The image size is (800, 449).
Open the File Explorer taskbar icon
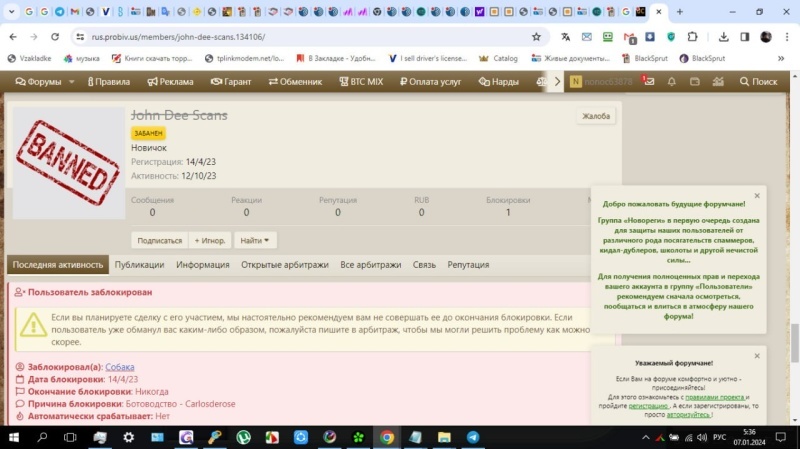click(444, 437)
